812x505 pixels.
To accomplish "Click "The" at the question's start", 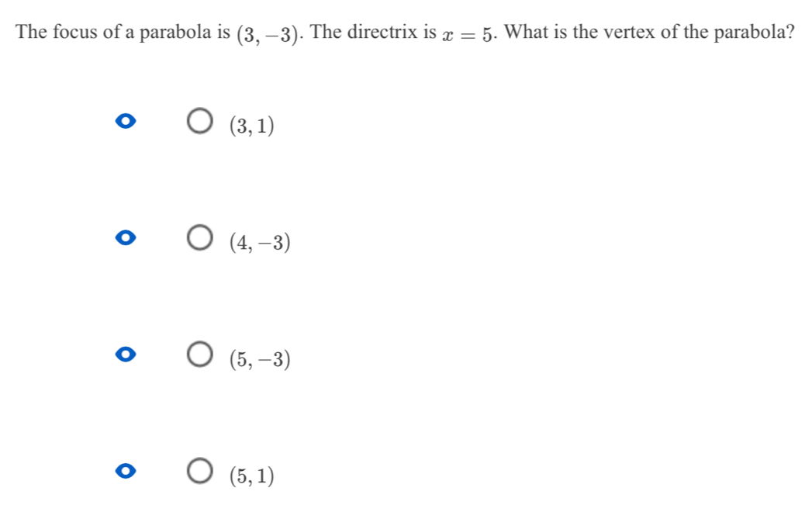I will pos(32,32).
